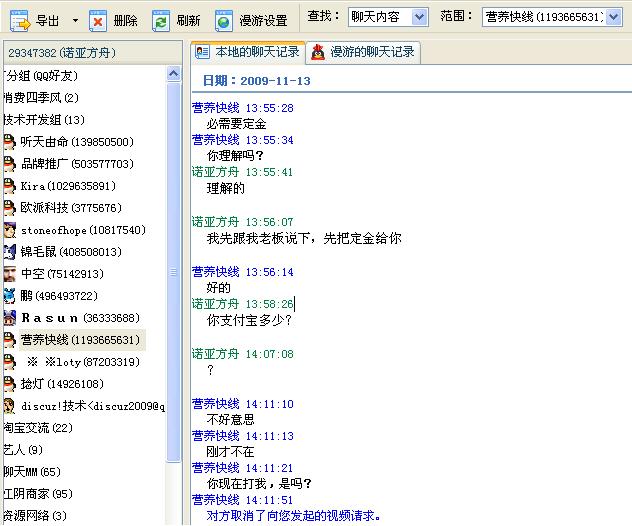
Task: Click message 你现在打我，是吗?
Action: click(259, 483)
